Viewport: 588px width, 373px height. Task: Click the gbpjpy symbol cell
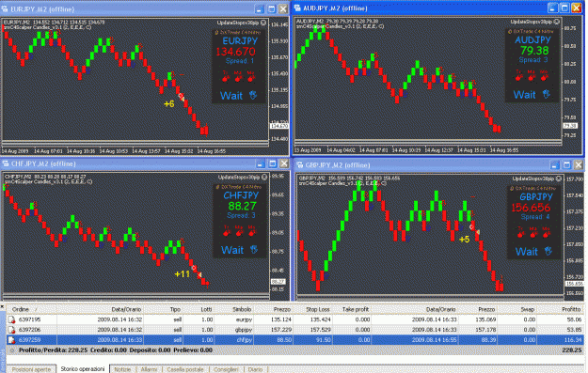[x=244, y=330]
